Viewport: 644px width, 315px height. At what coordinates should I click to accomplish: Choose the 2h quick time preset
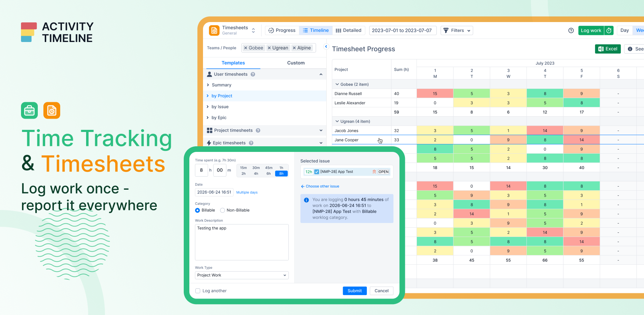pyautogui.click(x=244, y=174)
